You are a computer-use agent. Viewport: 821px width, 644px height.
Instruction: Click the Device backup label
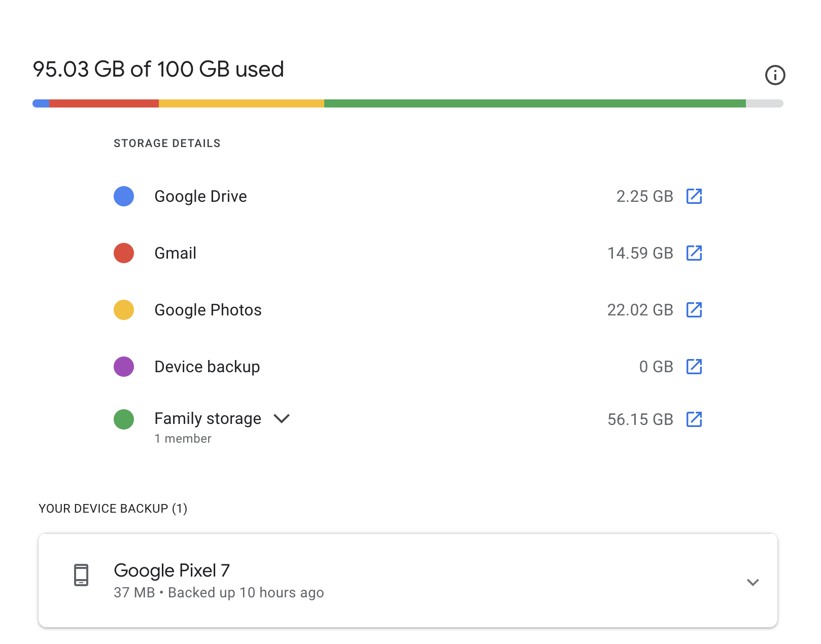[x=207, y=367]
